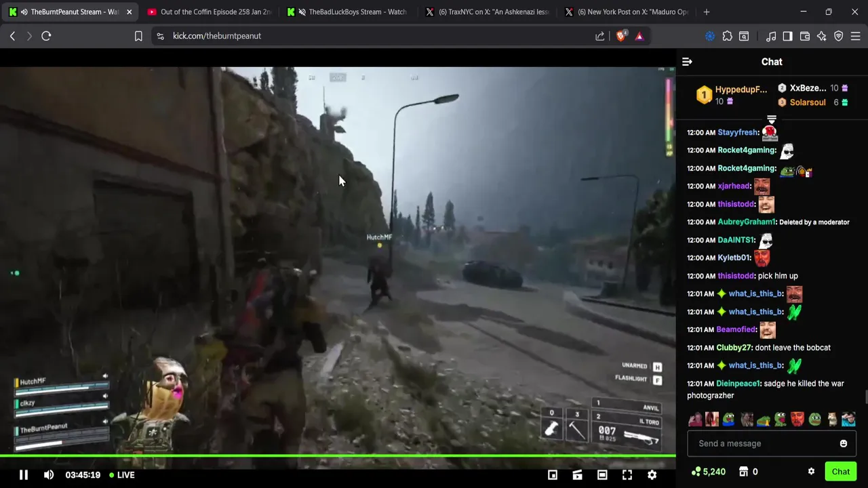This screenshot has height=488, width=868.
Task: Insert the red-faced man quick emote
Action: pyautogui.click(x=797, y=419)
